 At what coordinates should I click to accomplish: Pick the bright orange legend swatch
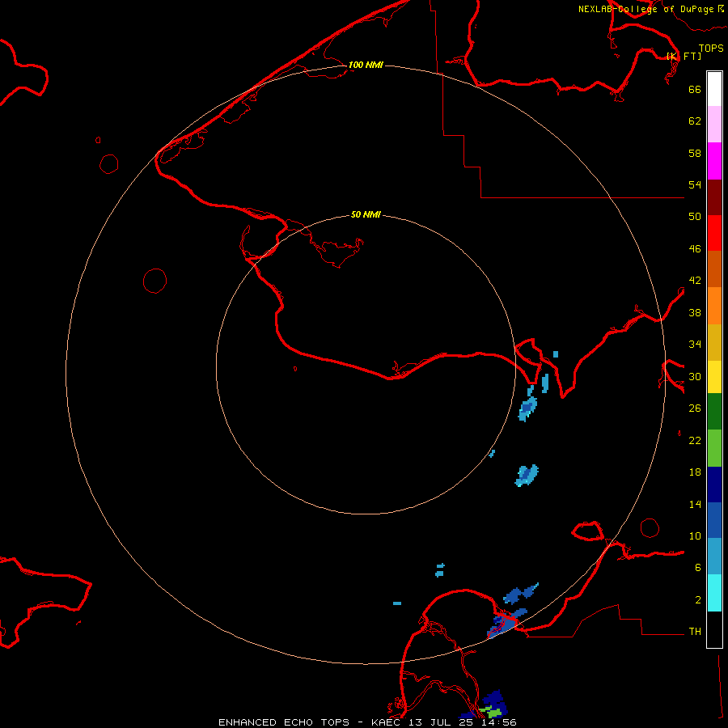pyautogui.click(x=714, y=306)
